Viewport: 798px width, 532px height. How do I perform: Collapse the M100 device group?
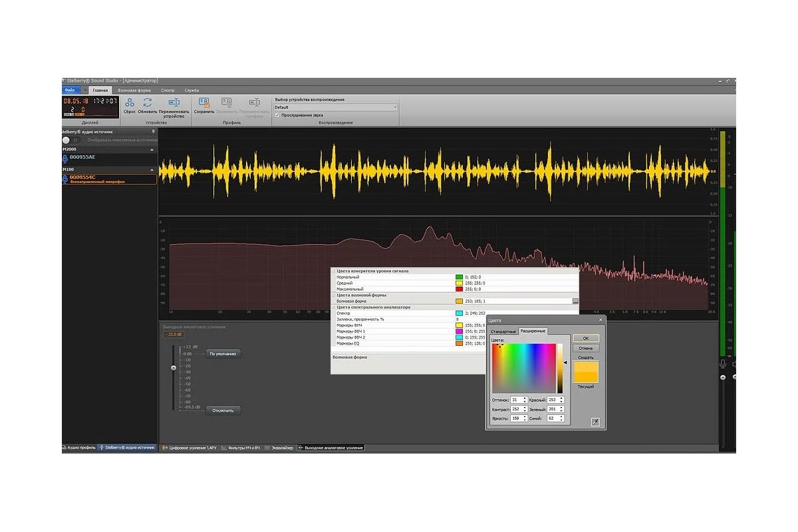151,170
